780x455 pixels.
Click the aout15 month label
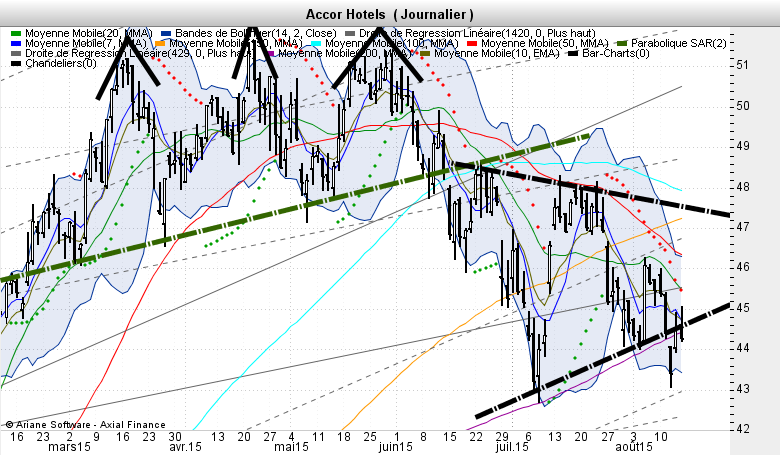pos(634,447)
